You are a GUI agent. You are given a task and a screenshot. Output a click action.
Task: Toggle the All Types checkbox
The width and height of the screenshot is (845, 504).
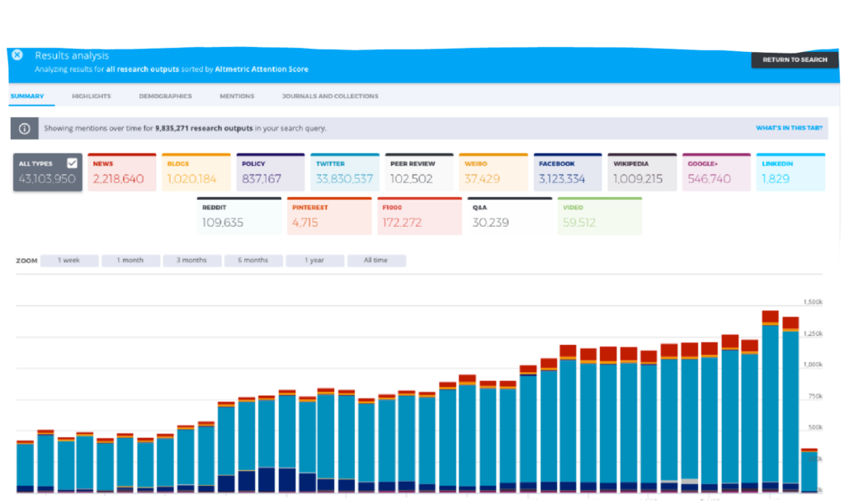pyautogui.click(x=72, y=163)
